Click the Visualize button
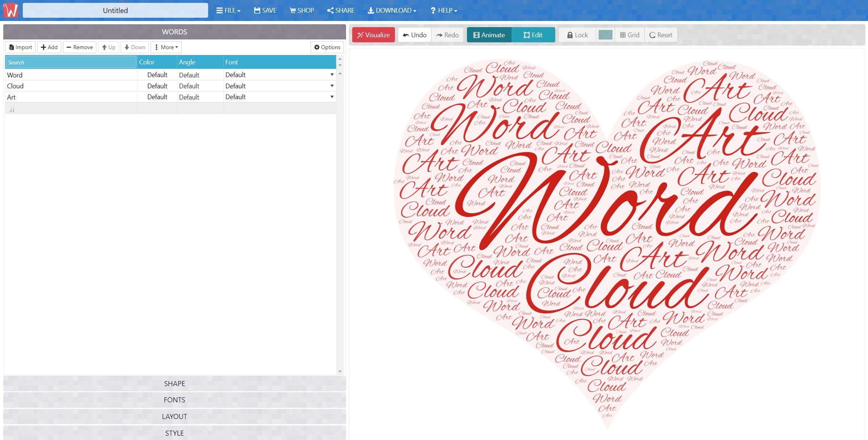This screenshot has height=440, width=868. pos(373,35)
